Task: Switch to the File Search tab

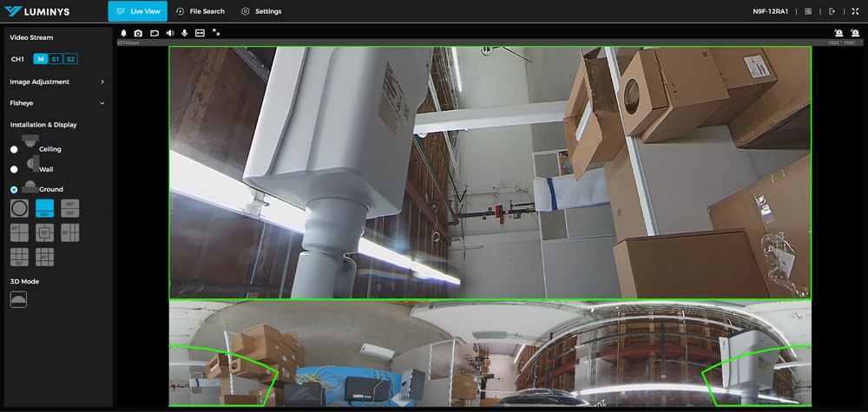Action: click(200, 11)
